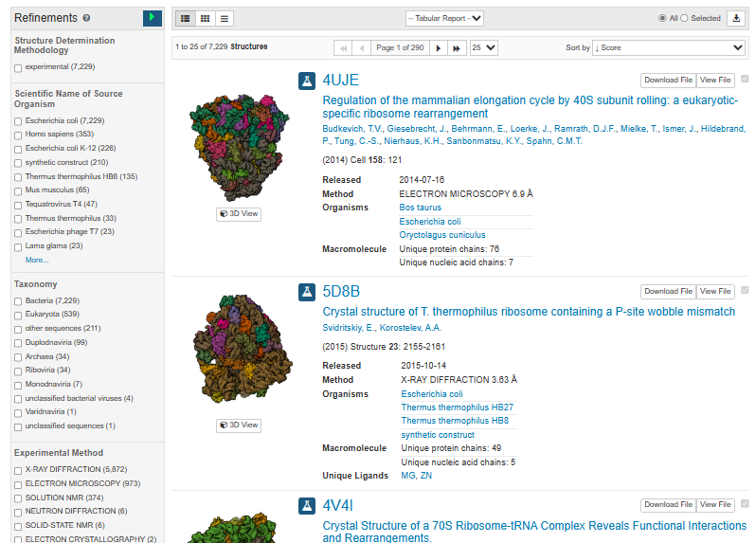756x543 pixels.
Task: Open the T. thermophilus ribosome P-site title link
Action: coord(529,312)
